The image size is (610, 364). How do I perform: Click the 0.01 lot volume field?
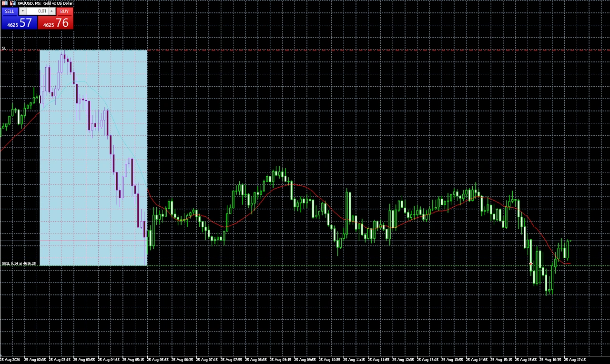pos(37,11)
